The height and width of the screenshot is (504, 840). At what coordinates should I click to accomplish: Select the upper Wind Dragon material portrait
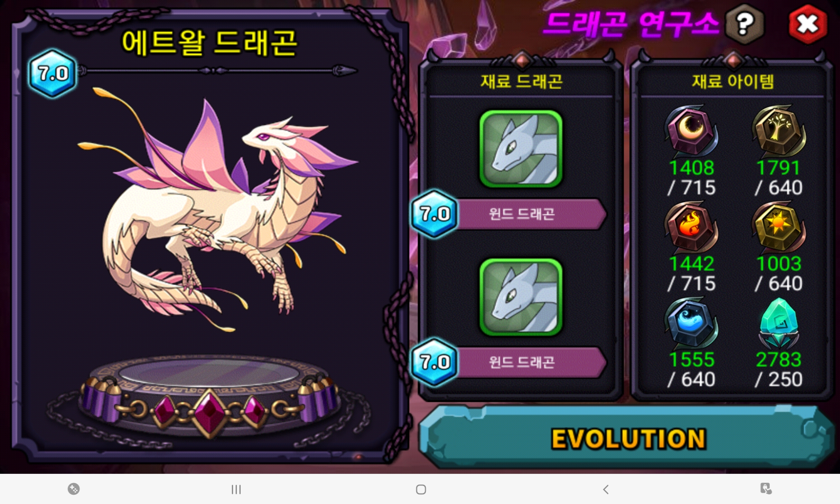pos(521,149)
